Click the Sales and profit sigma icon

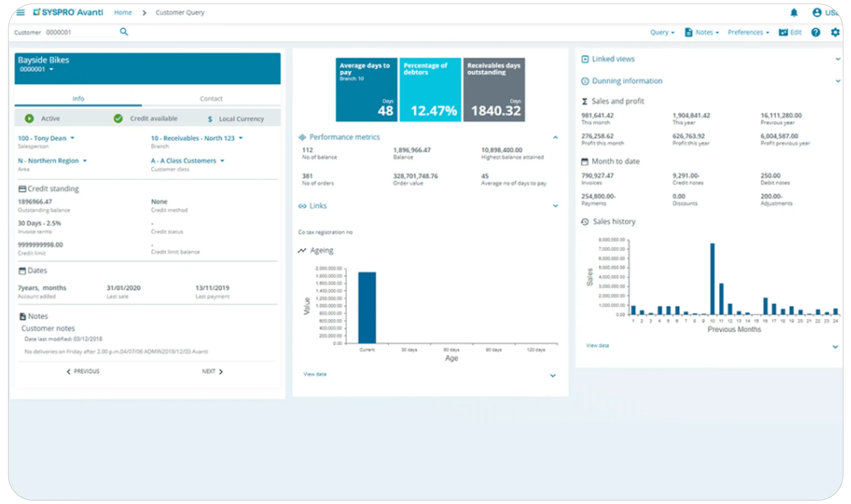585,102
